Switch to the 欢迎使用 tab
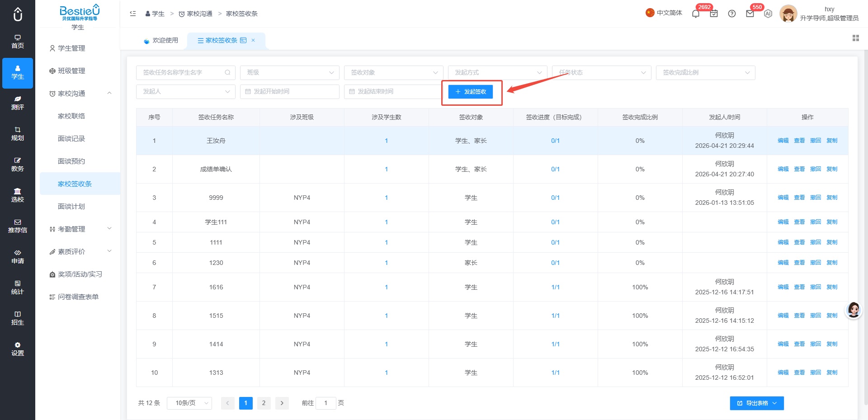Viewport: 868px width, 420px height. click(x=161, y=40)
